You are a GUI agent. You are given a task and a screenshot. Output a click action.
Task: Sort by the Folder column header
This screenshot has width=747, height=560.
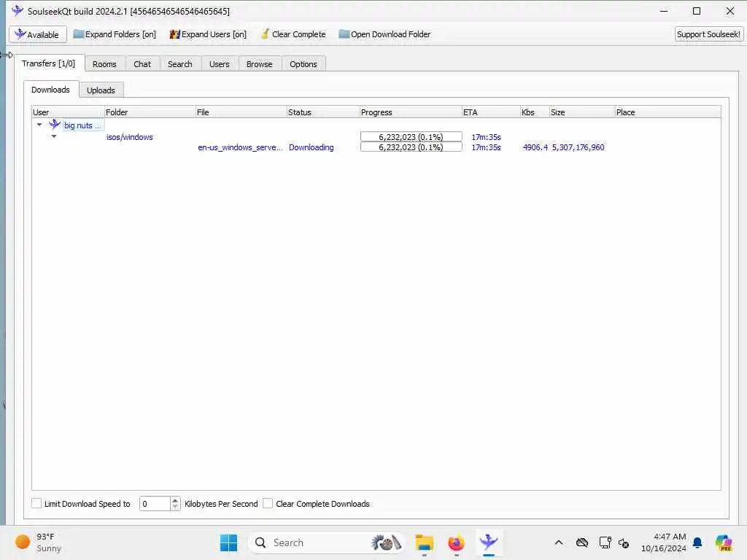click(150, 112)
